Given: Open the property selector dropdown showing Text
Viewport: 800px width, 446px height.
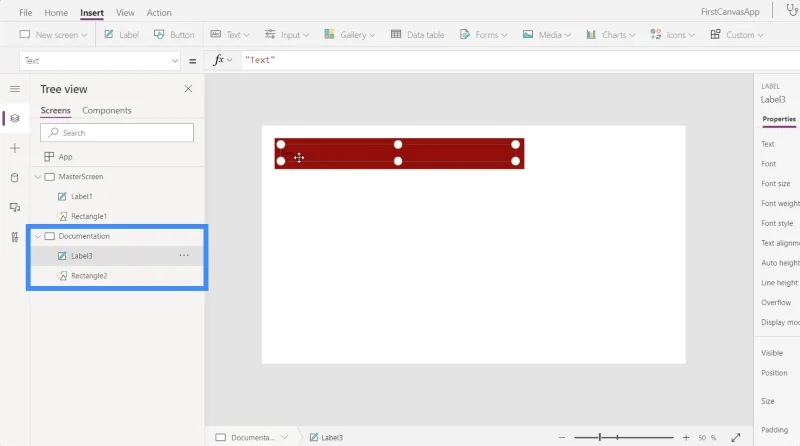Looking at the screenshot, I should [100, 61].
